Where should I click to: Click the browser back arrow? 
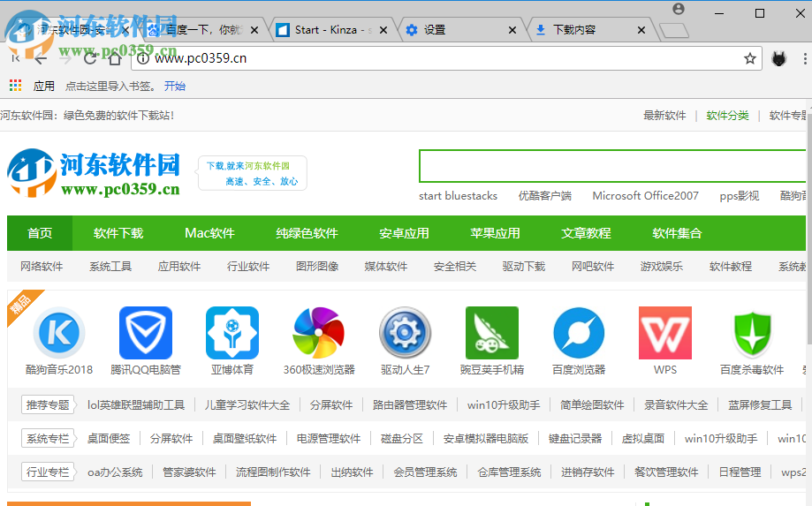pos(41,58)
